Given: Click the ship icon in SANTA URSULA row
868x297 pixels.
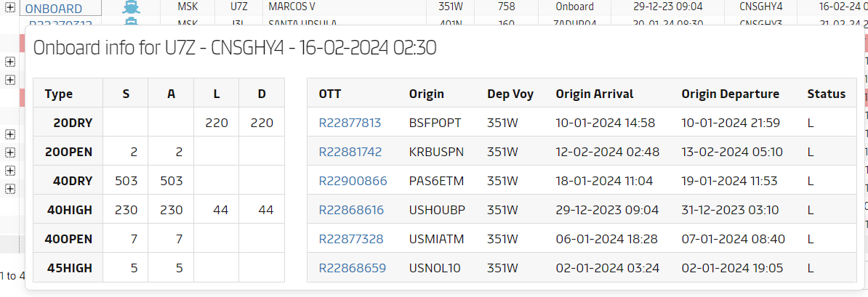Looking at the screenshot, I should [x=130, y=22].
